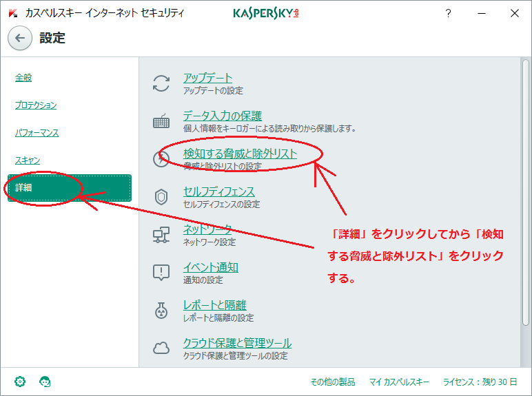Select the highlighted 詳細 tab
This screenshot has height=396, width=532.
pos(69,188)
